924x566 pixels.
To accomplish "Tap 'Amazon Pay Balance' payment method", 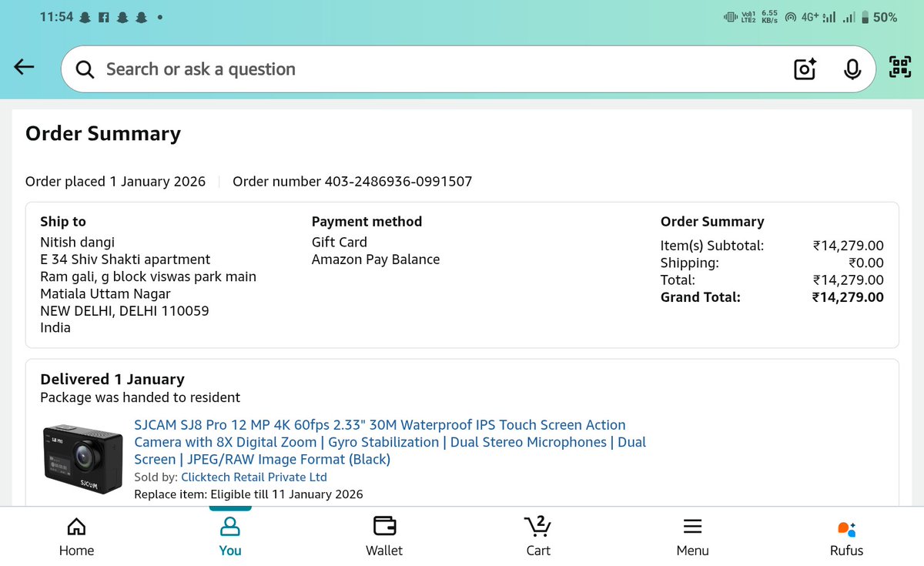I will pos(376,260).
